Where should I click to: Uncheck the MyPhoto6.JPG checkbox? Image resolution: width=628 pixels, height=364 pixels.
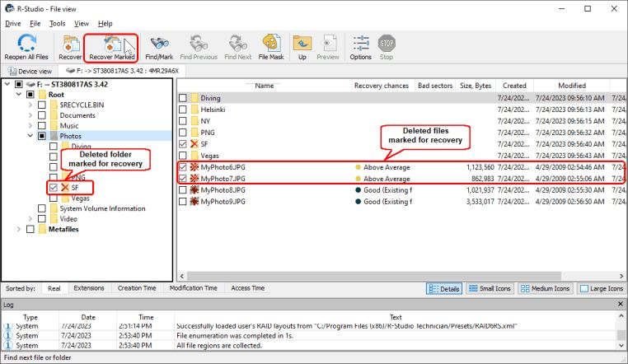tap(183, 167)
